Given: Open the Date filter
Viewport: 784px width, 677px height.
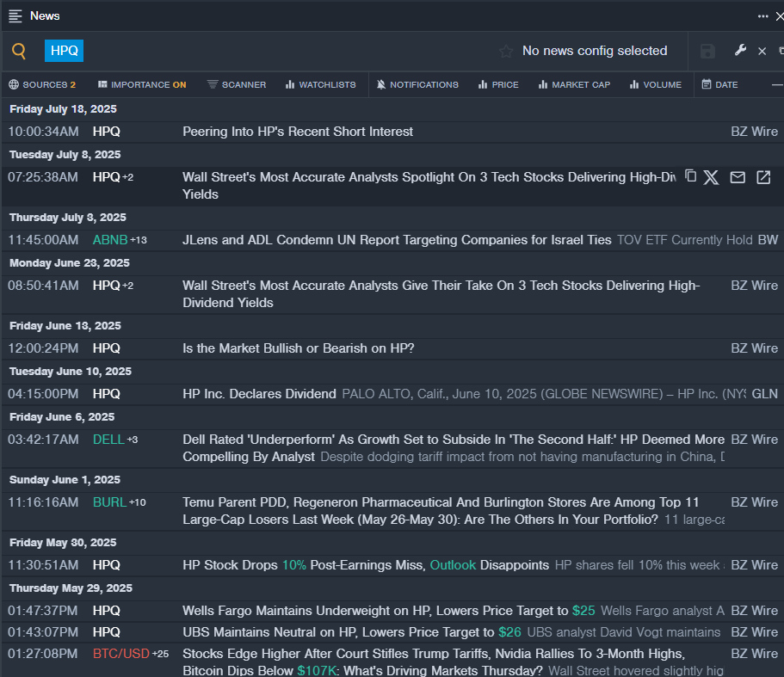Looking at the screenshot, I should click(719, 84).
